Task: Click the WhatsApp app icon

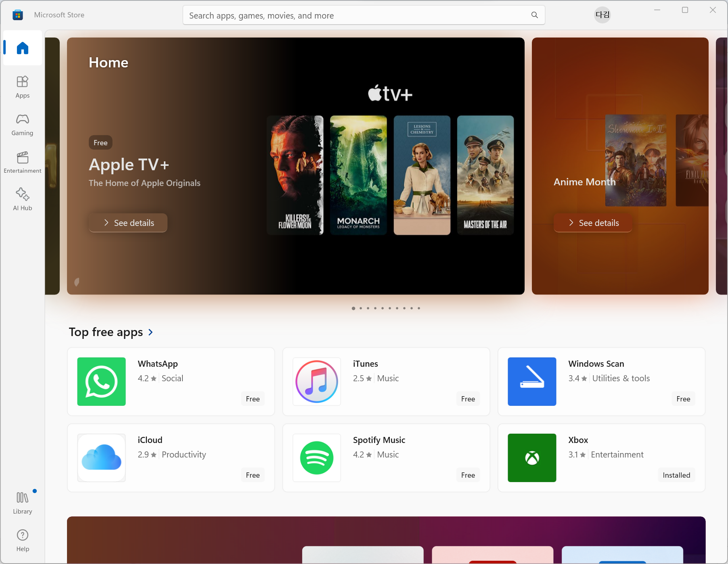Action: tap(101, 382)
